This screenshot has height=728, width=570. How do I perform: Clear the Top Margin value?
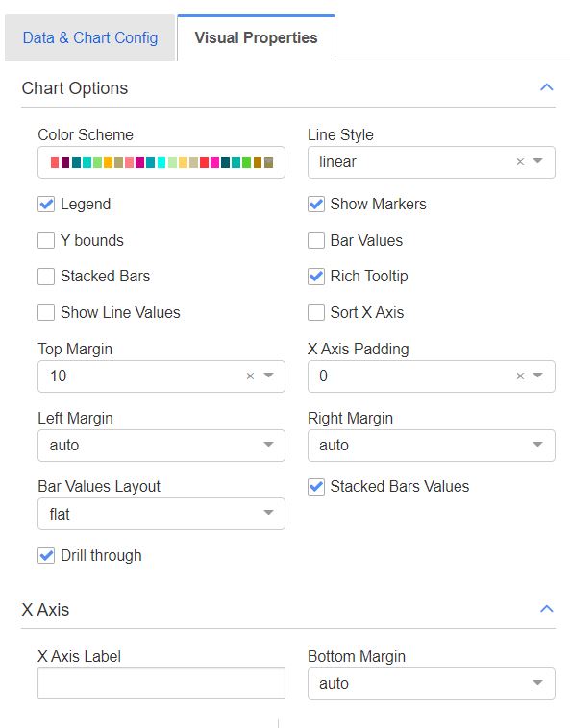click(x=250, y=376)
